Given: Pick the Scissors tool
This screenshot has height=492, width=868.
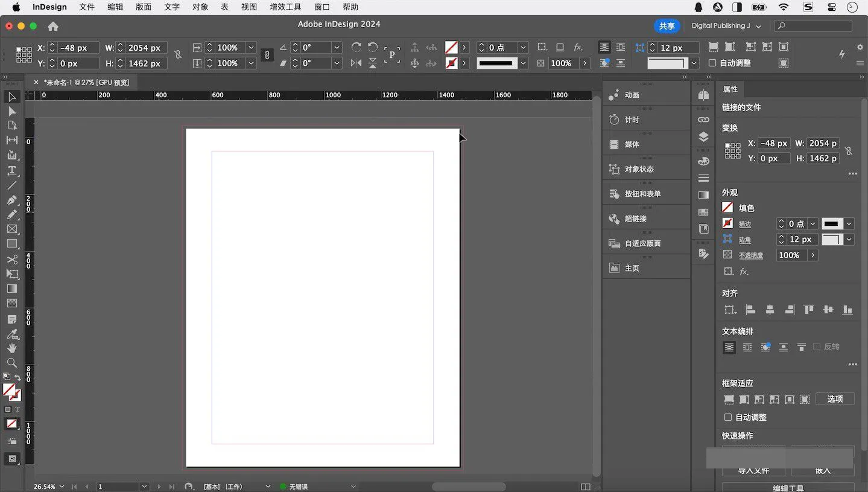Looking at the screenshot, I should (x=11, y=260).
